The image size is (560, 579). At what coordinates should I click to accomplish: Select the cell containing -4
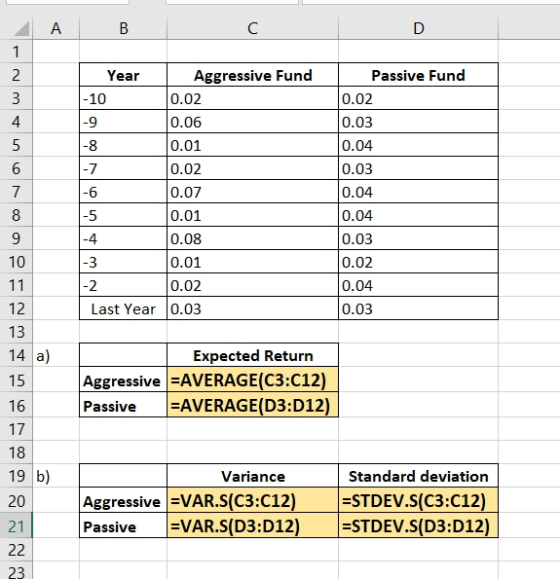tap(123, 238)
